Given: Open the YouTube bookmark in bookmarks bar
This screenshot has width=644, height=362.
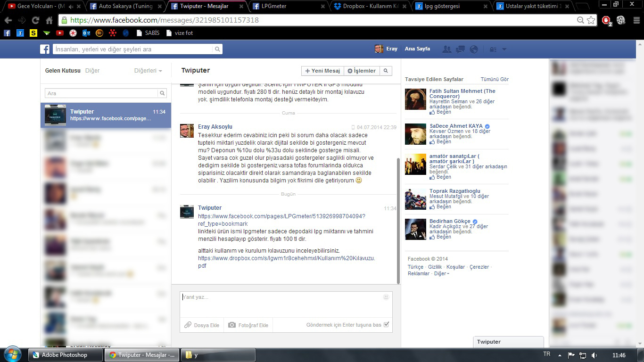Looking at the screenshot, I should (x=60, y=33).
